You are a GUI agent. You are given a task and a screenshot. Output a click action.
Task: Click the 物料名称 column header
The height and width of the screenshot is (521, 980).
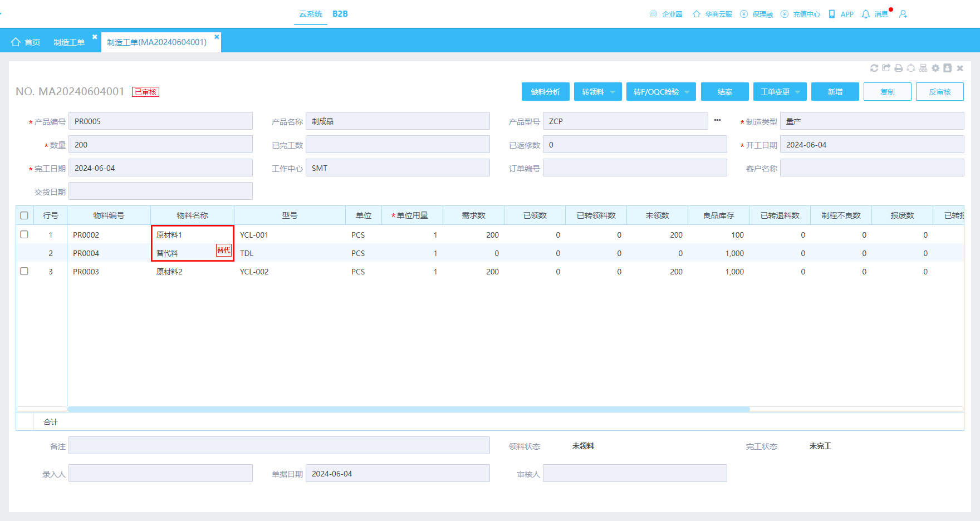pyautogui.click(x=192, y=215)
